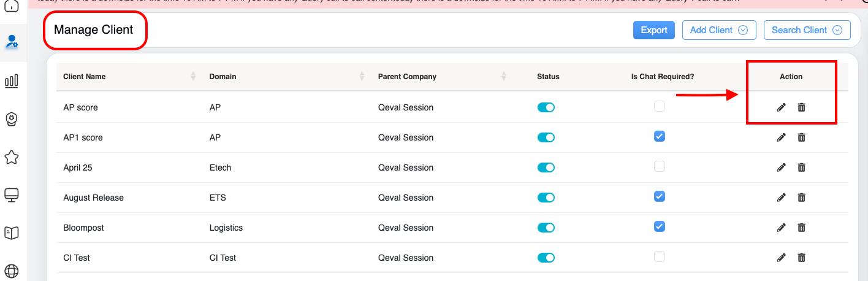Click trash icon for August Release
The height and width of the screenshot is (281, 868).
pyautogui.click(x=801, y=198)
